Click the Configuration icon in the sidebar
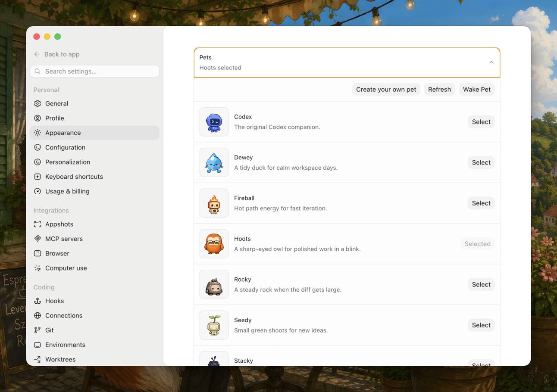557x392 pixels. click(38, 147)
